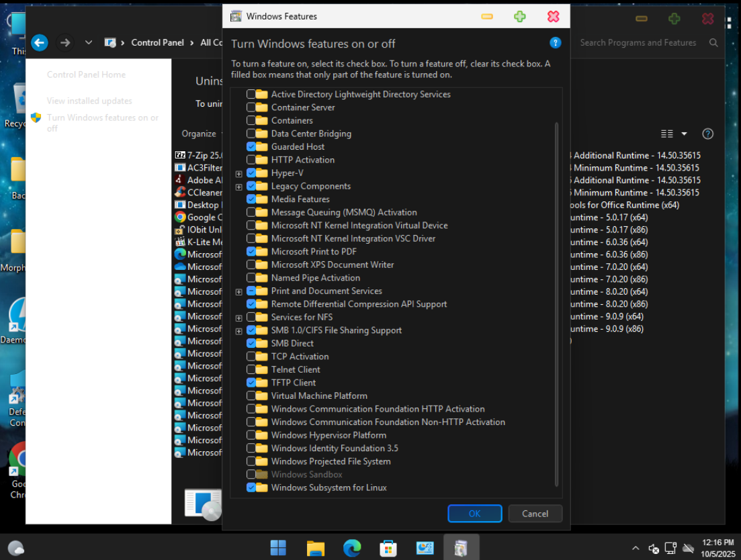
Task: Open the Organize menu
Action: pyautogui.click(x=199, y=134)
